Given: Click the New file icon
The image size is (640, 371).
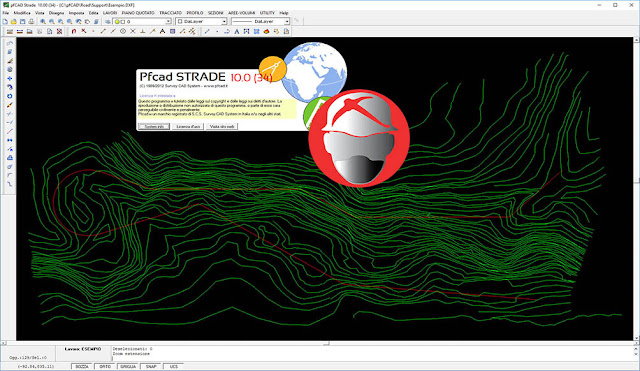Looking at the screenshot, I should (5, 21).
